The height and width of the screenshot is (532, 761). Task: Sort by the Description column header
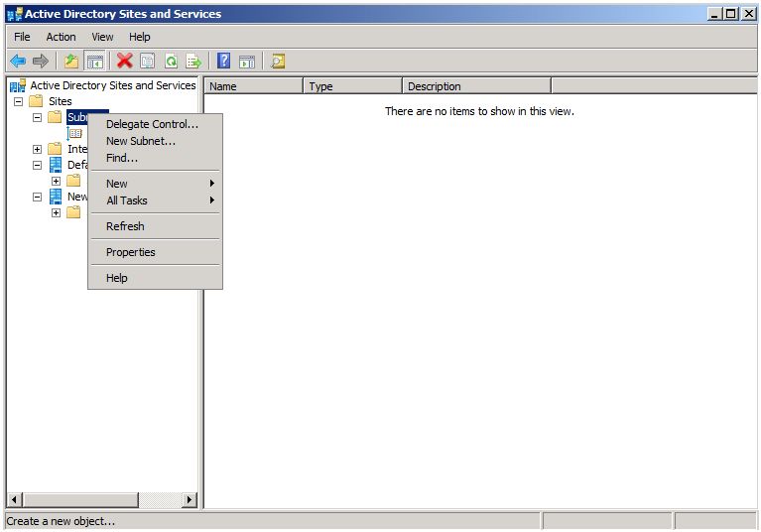click(x=476, y=86)
